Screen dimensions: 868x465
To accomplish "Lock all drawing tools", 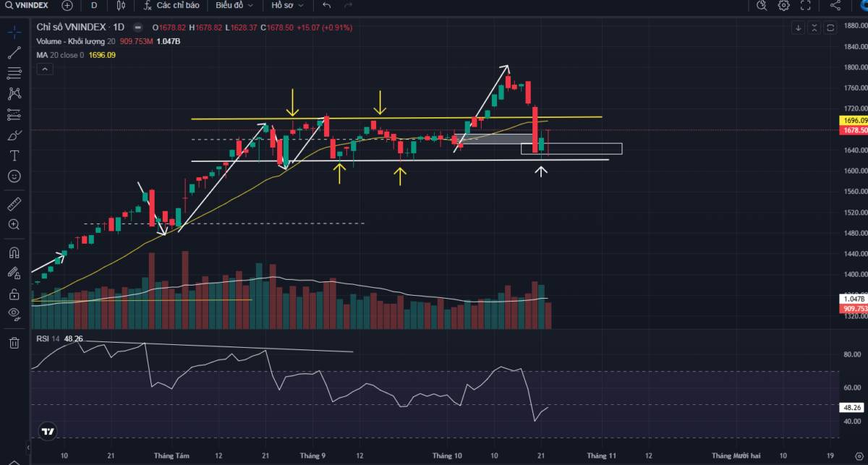I will [14, 293].
